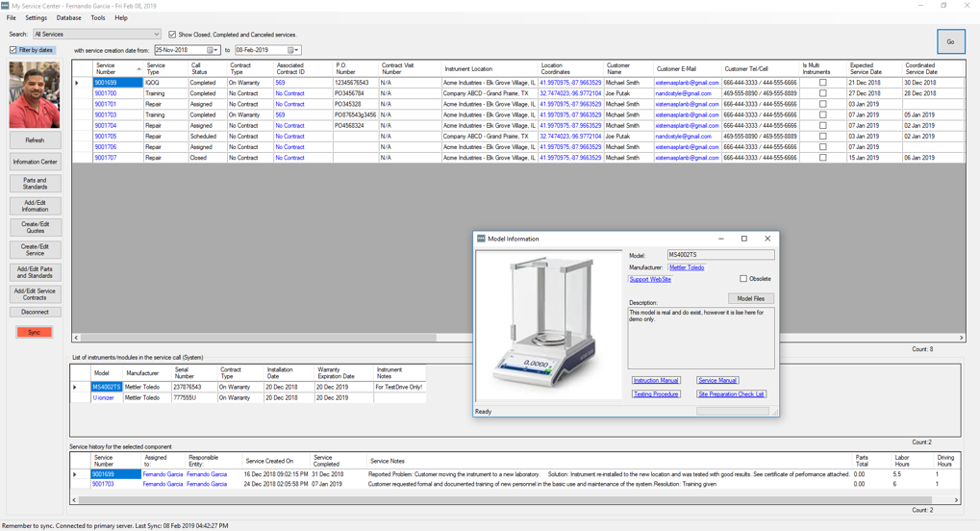Open the 25-Nov-2018 from-date picker arrow

point(215,50)
